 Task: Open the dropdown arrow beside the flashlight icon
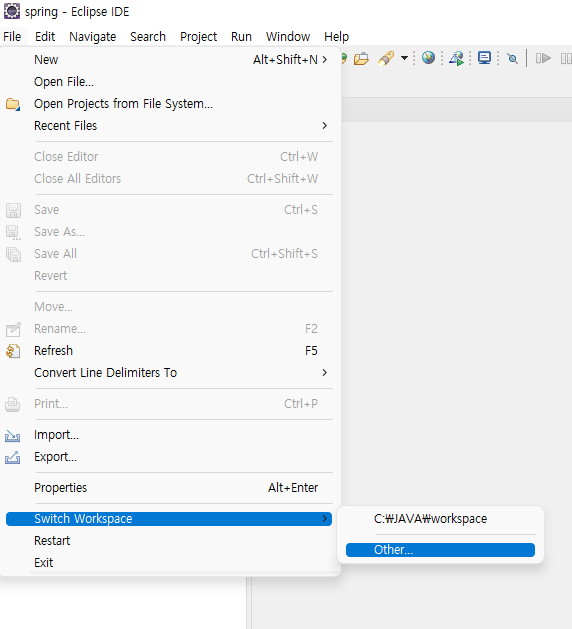[x=404, y=59]
